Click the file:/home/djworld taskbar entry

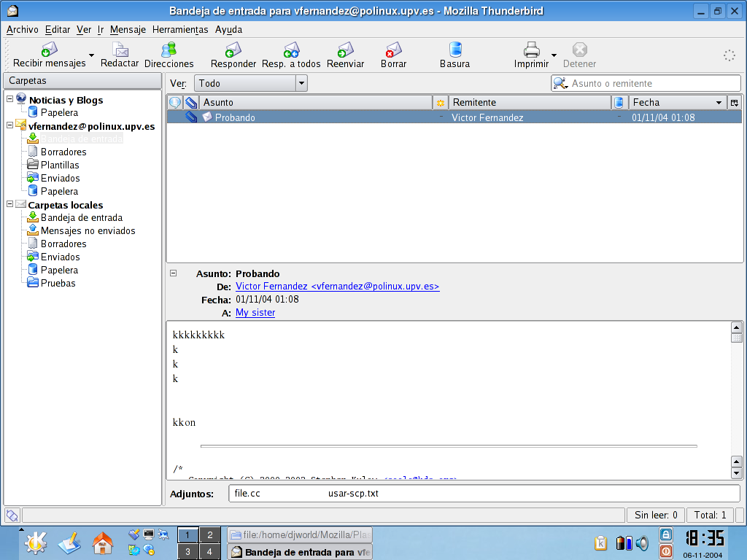tap(300, 534)
